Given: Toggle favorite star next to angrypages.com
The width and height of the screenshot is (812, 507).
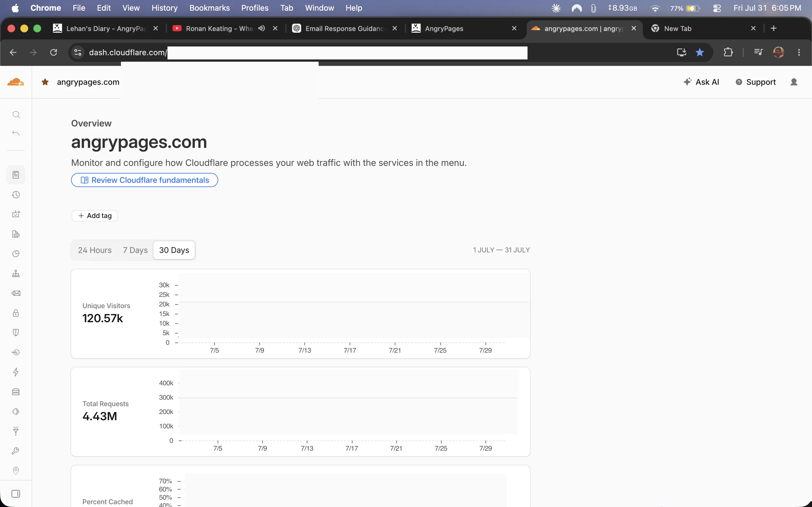Looking at the screenshot, I should 45,82.
